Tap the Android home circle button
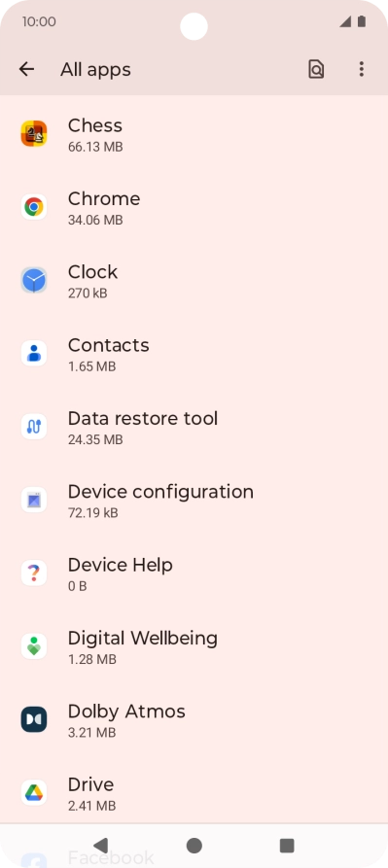Viewport: 388px width, 868px height. point(194,846)
